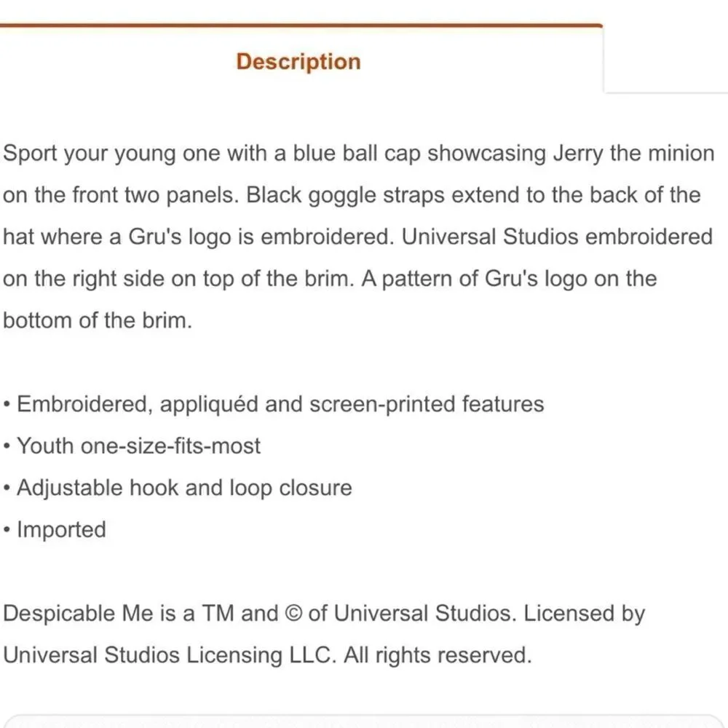
Task: Click Despicable Me trademark text
Action: (x=78, y=613)
